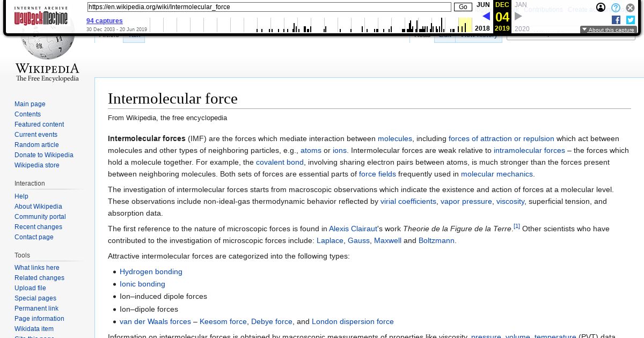Open the Wayback help question-mark icon

pos(616,8)
